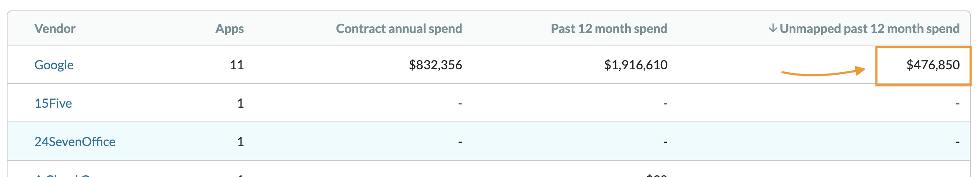Open the 24SevenOffice vendor link
This screenshot has height=177, width=980.
tap(75, 142)
